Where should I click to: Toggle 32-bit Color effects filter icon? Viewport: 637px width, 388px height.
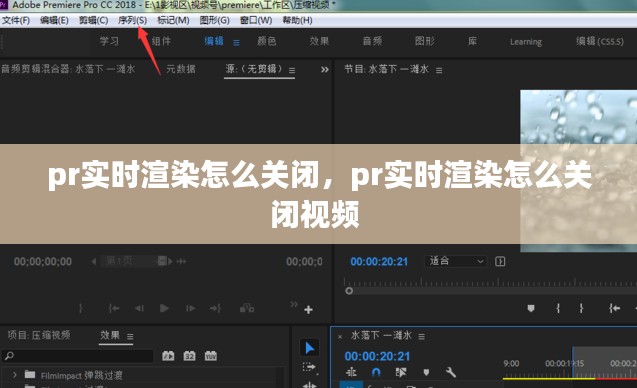(189, 356)
